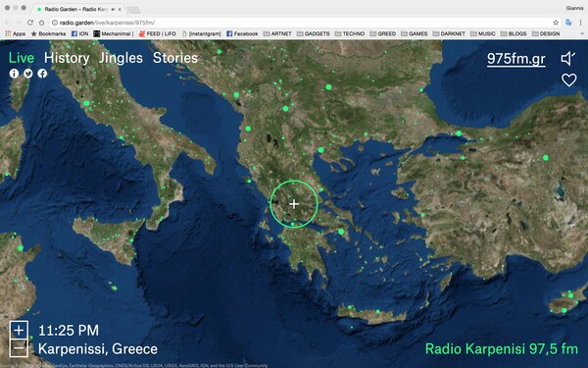Go back in browser history
This screenshot has height=368, width=588.
coord(8,23)
